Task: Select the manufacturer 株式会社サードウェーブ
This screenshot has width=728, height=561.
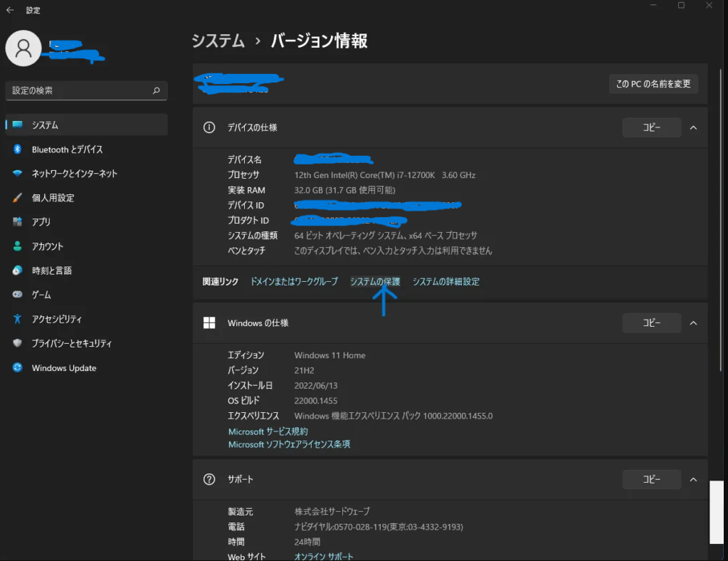Action: pos(332,511)
